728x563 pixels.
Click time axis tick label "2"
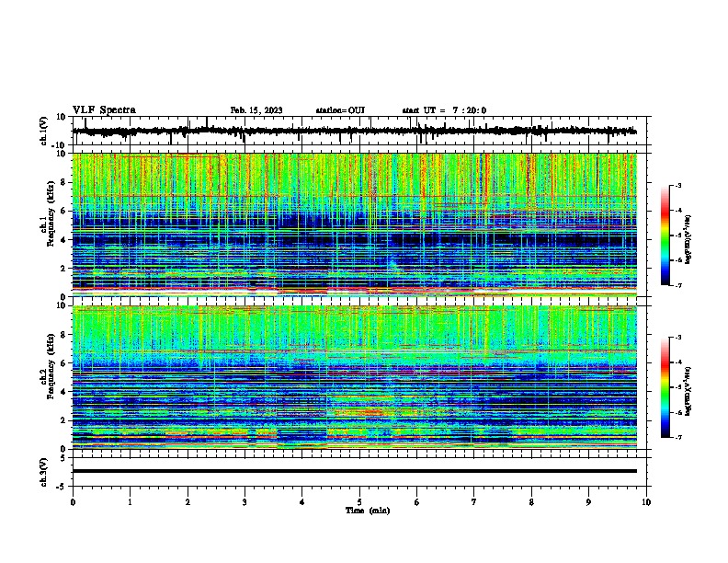tap(188, 502)
